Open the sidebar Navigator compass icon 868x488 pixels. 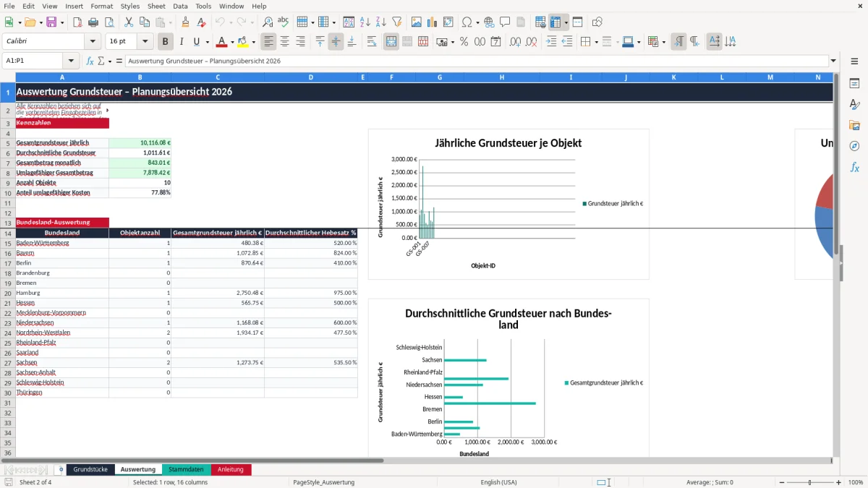[854, 146]
